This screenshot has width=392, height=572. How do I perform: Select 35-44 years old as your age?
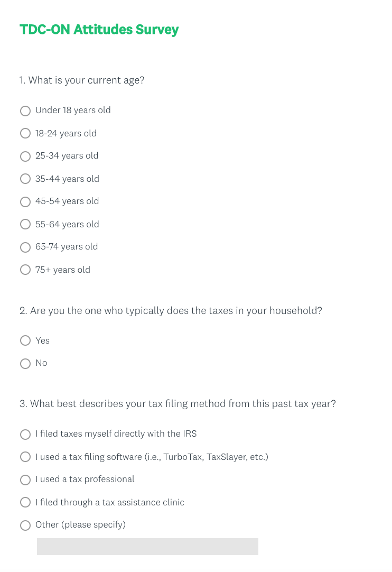coord(25,179)
